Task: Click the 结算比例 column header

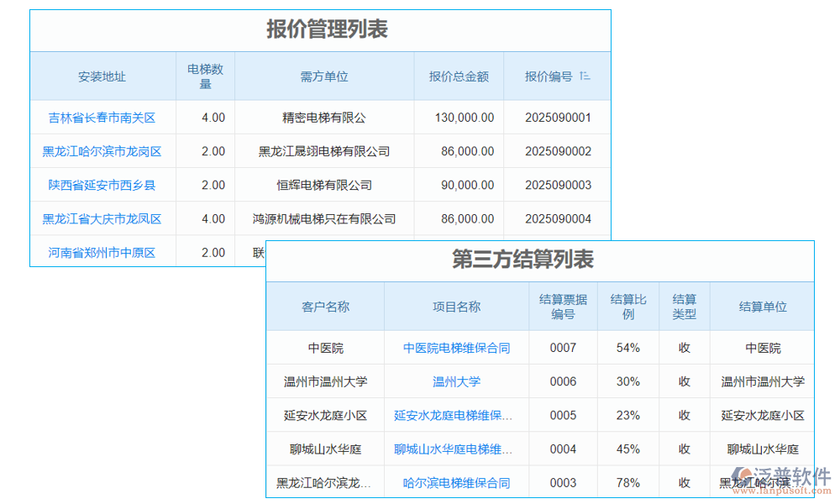Action: (627, 307)
